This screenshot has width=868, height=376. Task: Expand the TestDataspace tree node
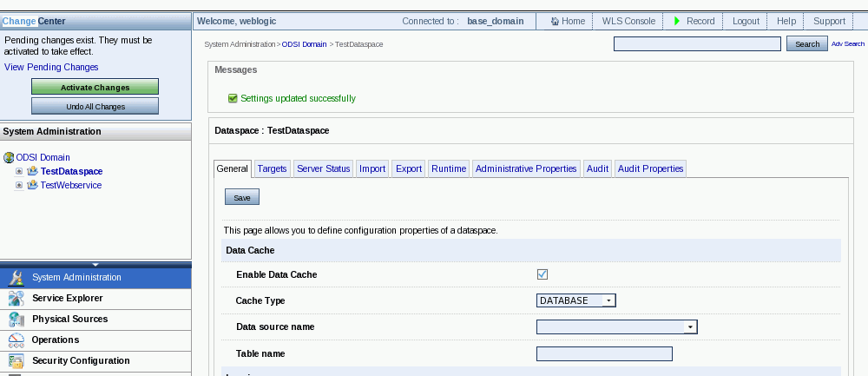(19, 171)
